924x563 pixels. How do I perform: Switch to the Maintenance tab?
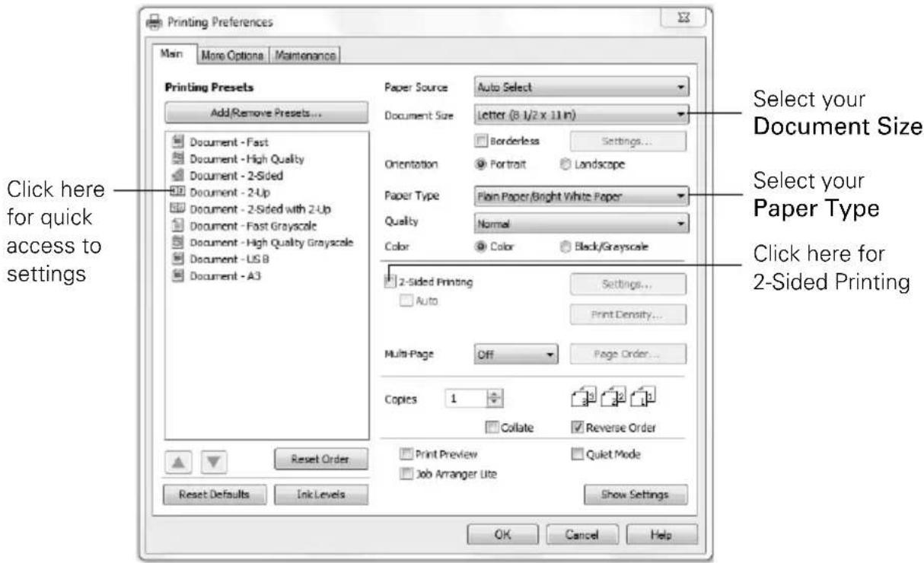pos(306,55)
